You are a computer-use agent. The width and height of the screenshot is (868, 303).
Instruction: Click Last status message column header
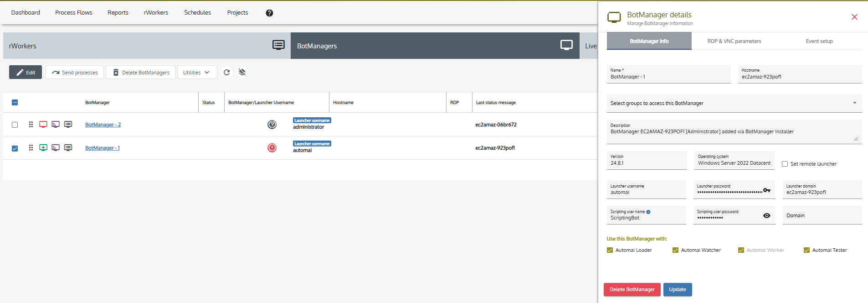(x=496, y=102)
